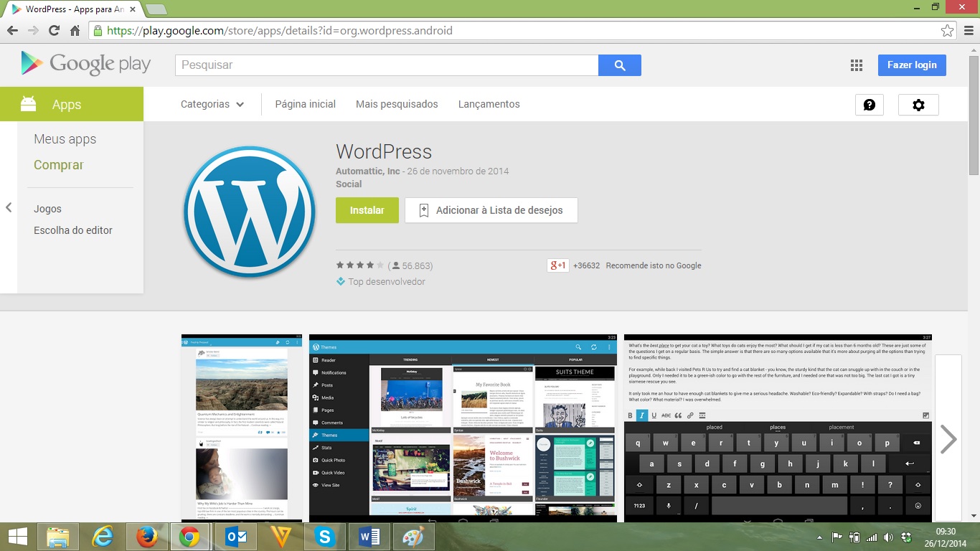This screenshot has width=980, height=551.
Task: Open the Google apps grid icon
Action: tap(856, 65)
